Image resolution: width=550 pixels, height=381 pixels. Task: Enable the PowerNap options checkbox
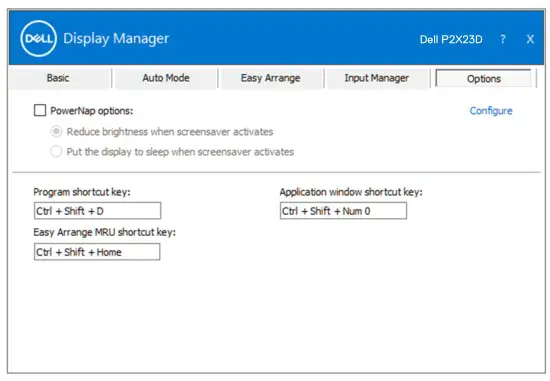pos(40,110)
